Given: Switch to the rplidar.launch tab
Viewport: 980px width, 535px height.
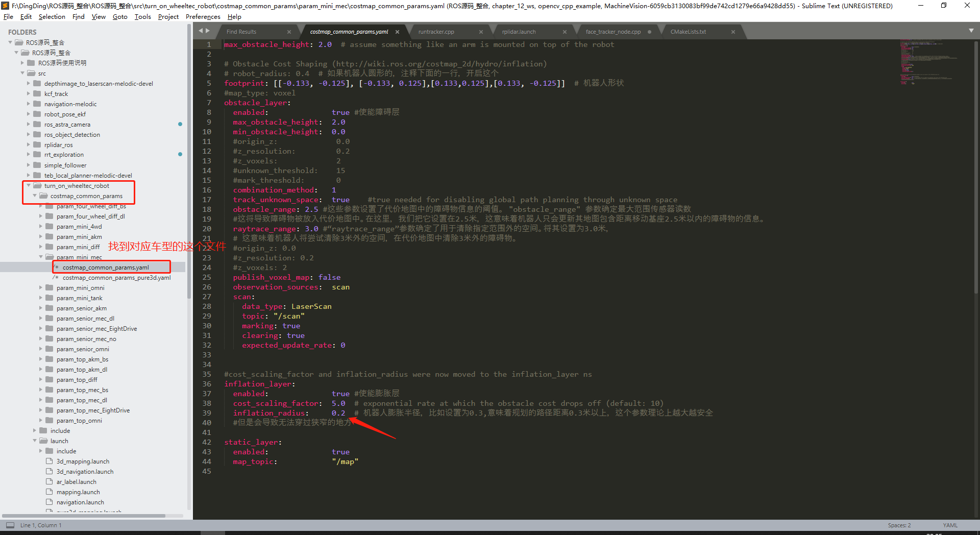Looking at the screenshot, I should (519, 32).
